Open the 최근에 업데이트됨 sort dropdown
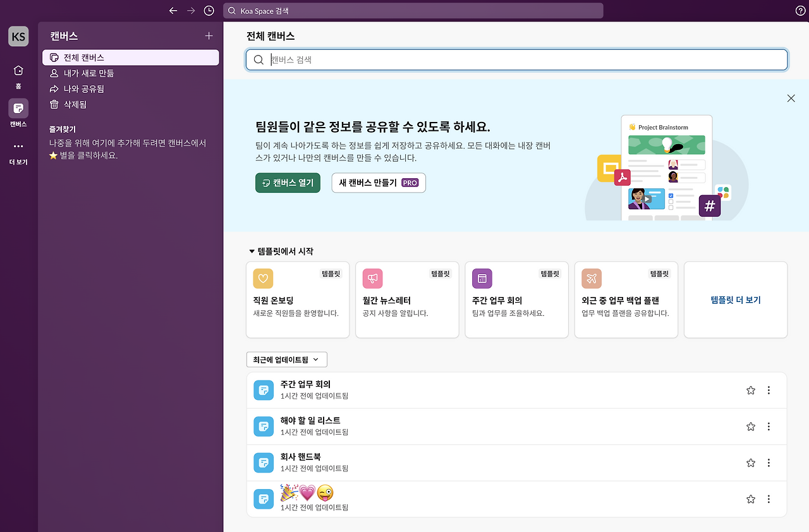 click(x=286, y=359)
